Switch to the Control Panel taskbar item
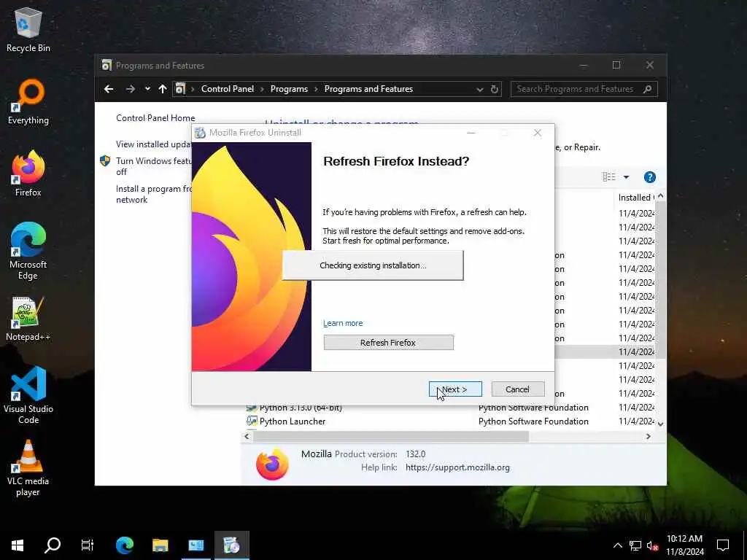Image resolution: width=747 pixels, height=560 pixels. point(196,545)
